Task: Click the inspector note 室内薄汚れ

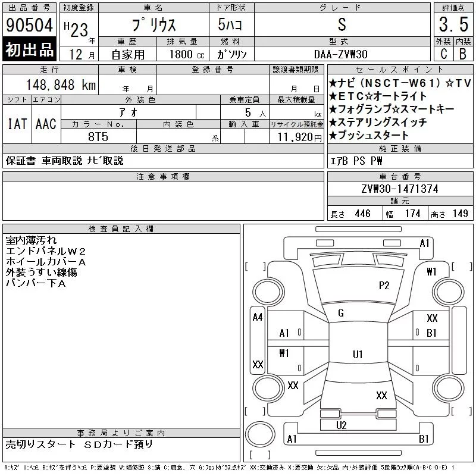Action: [x=32, y=241]
